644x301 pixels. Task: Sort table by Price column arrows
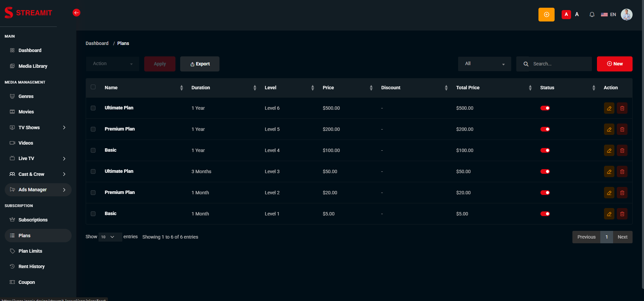[x=371, y=88]
